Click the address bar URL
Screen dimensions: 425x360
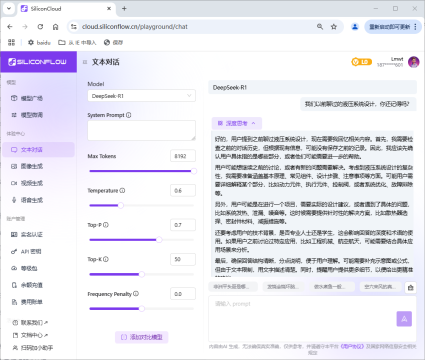[x=135, y=27]
